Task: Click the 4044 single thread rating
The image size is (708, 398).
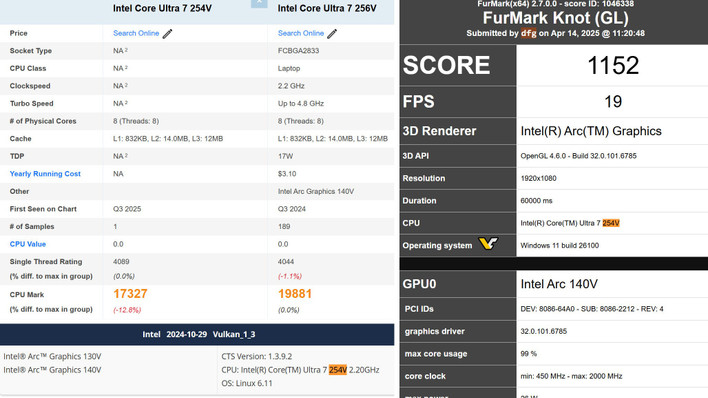Action: click(286, 262)
